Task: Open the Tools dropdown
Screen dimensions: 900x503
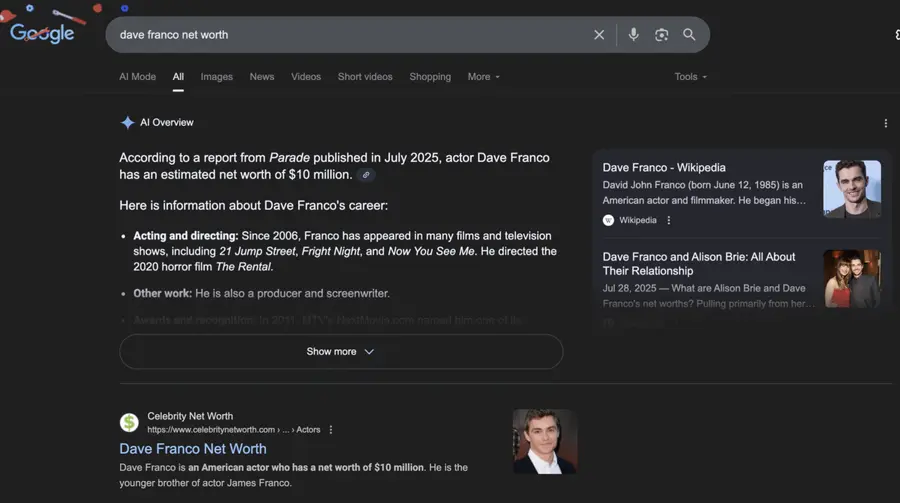Action: point(690,77)
